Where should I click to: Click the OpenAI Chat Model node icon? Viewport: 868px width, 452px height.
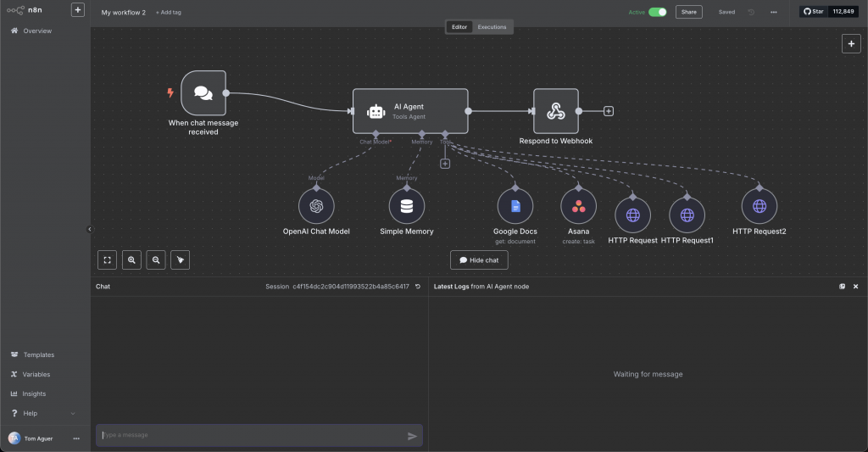coord(316,206)
